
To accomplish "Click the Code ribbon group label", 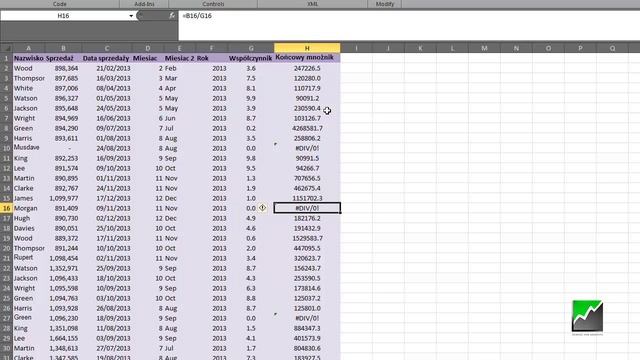I will (60, 4).
